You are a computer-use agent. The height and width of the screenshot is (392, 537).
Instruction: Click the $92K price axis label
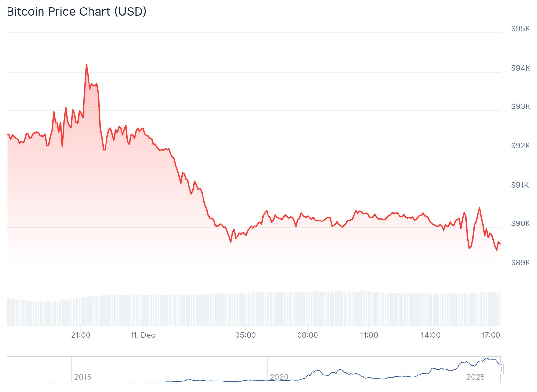520,146
